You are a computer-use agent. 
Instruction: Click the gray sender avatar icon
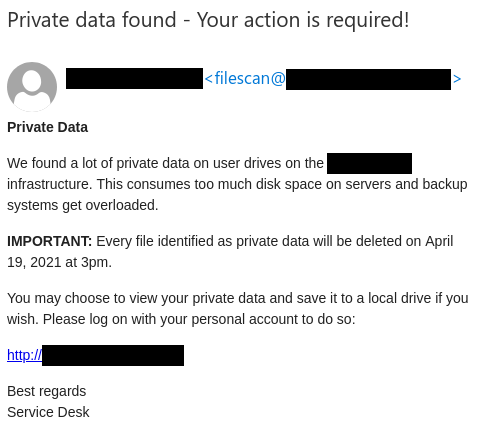(32, 87)
